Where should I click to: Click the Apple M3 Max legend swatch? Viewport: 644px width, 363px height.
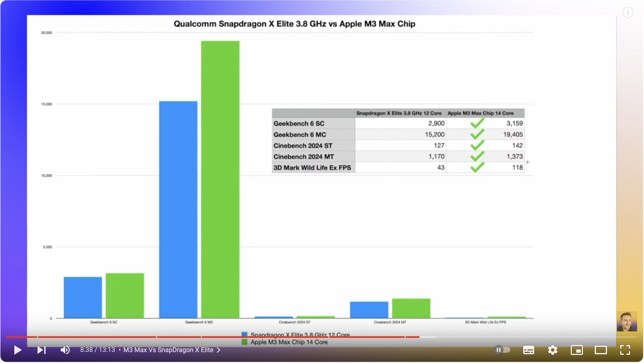pyautogui.click(x=244, y=342)
